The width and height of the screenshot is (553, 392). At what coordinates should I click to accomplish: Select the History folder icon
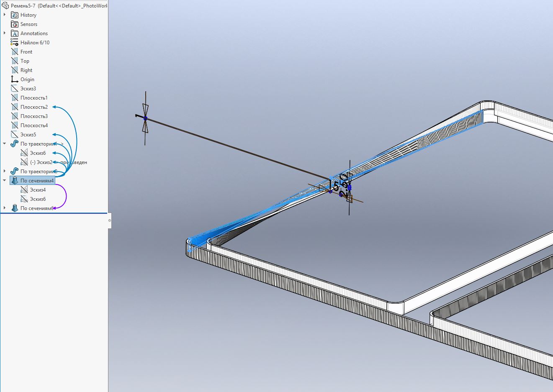click(x=15, y=15)
